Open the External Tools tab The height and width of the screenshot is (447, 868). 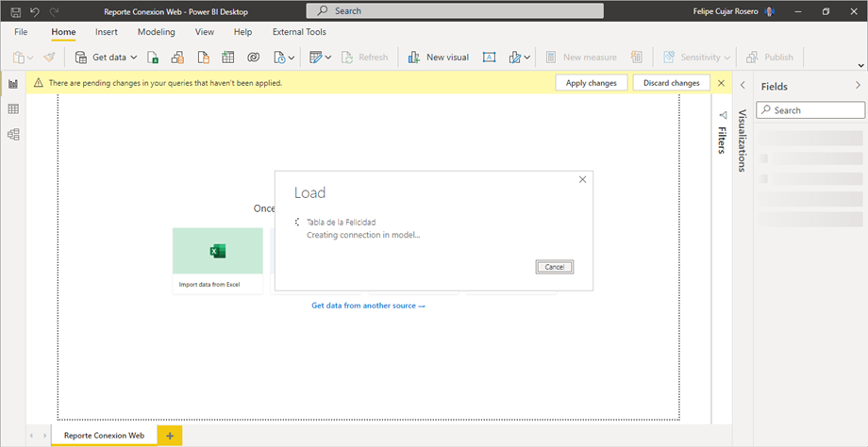pos(299,32)
